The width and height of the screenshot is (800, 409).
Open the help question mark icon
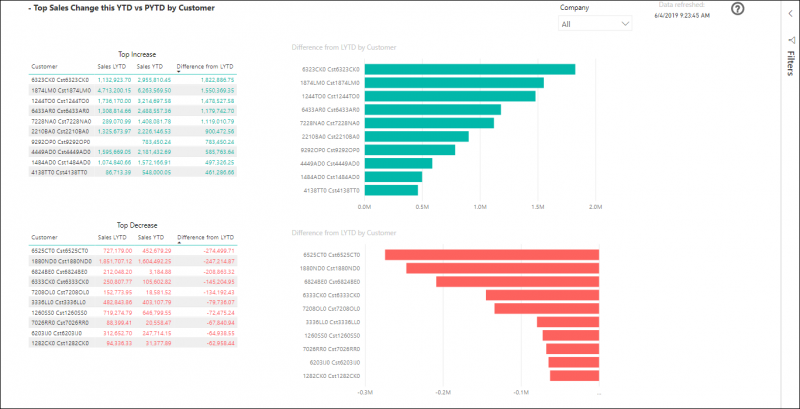[738, 9]
